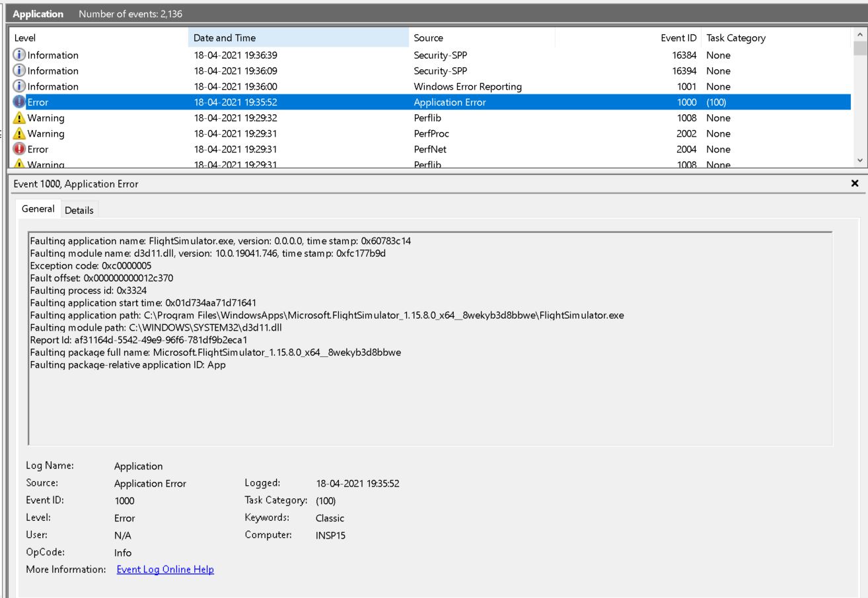The width and height of the screenshot is (868, 598).
Task: Click the information icon for event 16394
Action: 19,71
